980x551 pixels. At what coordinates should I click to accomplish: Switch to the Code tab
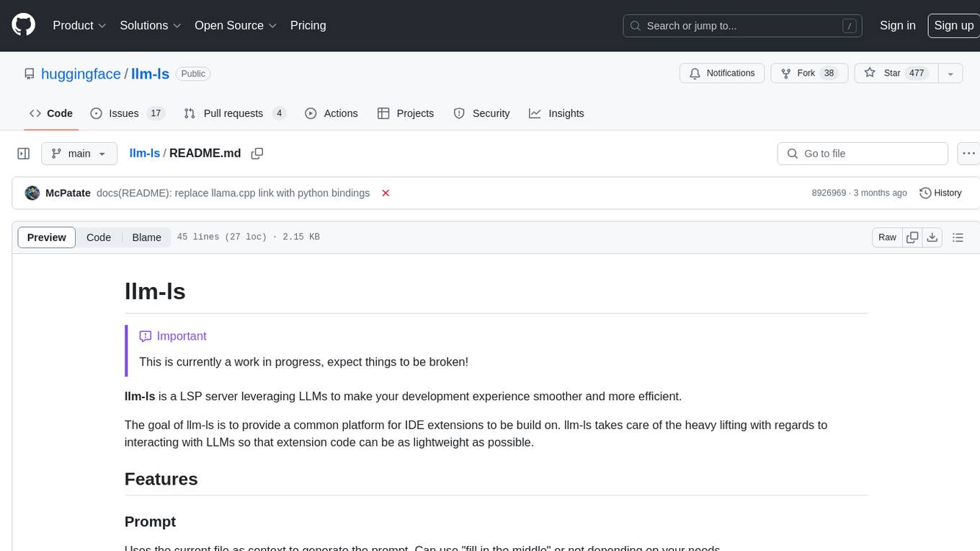pos(50,113)
